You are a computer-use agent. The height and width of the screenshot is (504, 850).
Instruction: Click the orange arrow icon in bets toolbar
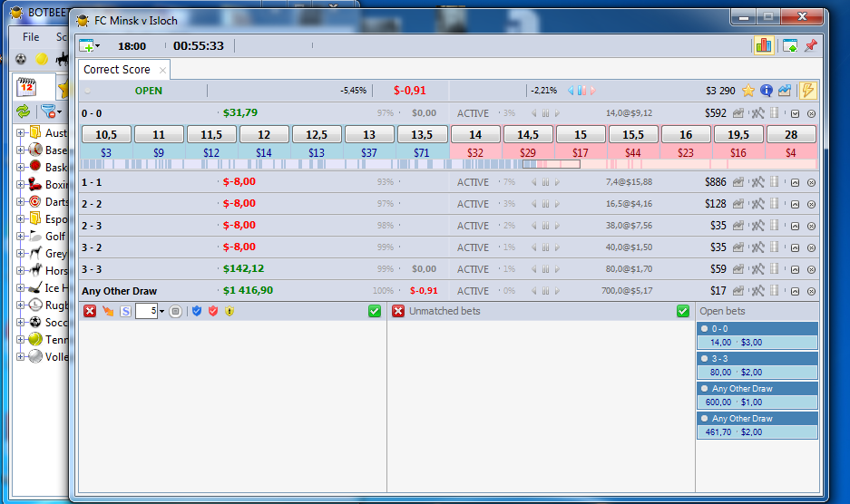[108, 311]
